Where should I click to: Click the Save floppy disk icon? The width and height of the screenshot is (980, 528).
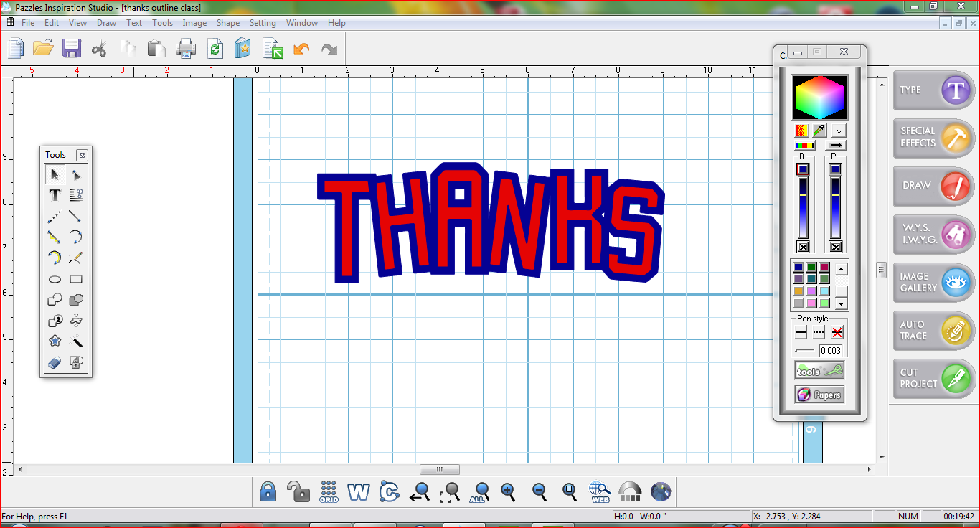pos(71,48)
